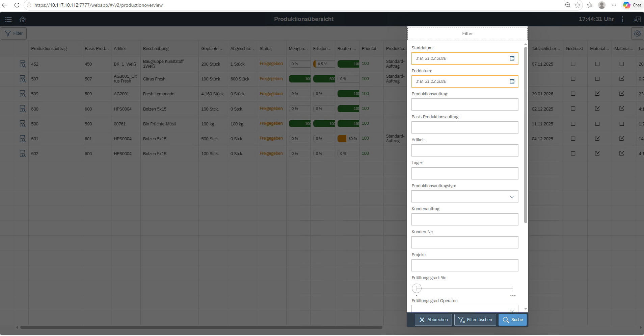
Task: Toggle Gedruckt checkbox for order 509
Action: tap(573, 94)
